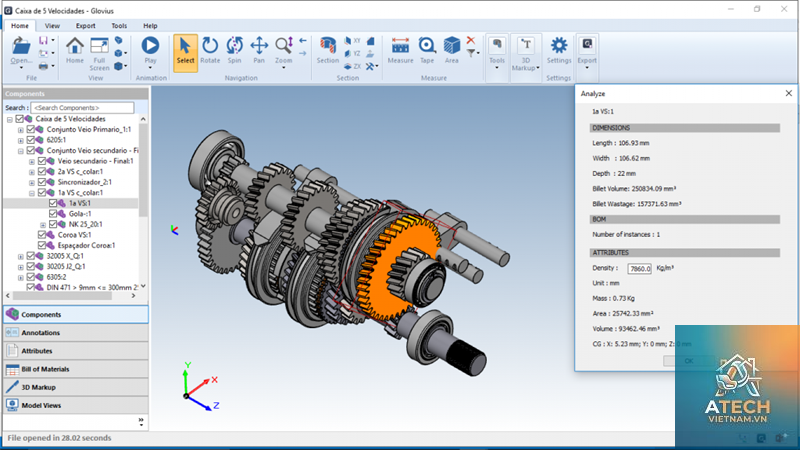This screenshot has height=450, width=800.
Task: Toggle checkbox for 32005 X_Q:1
Action: tap(31, 256)
